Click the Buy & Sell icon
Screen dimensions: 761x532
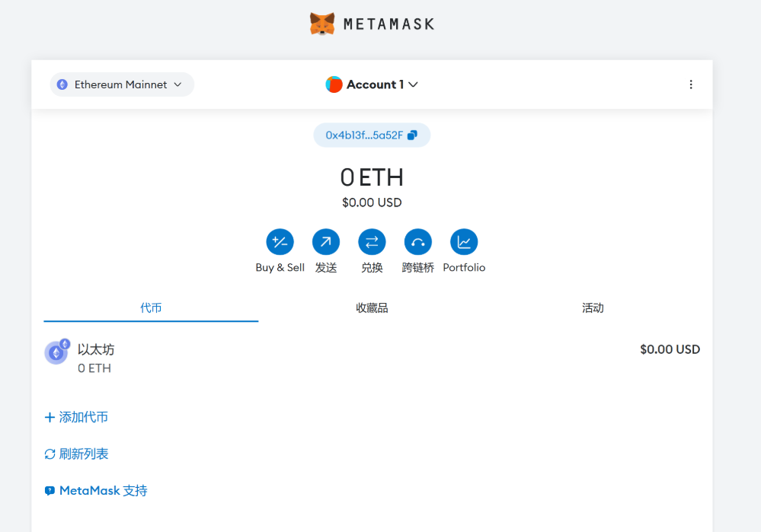click(280, 241)
